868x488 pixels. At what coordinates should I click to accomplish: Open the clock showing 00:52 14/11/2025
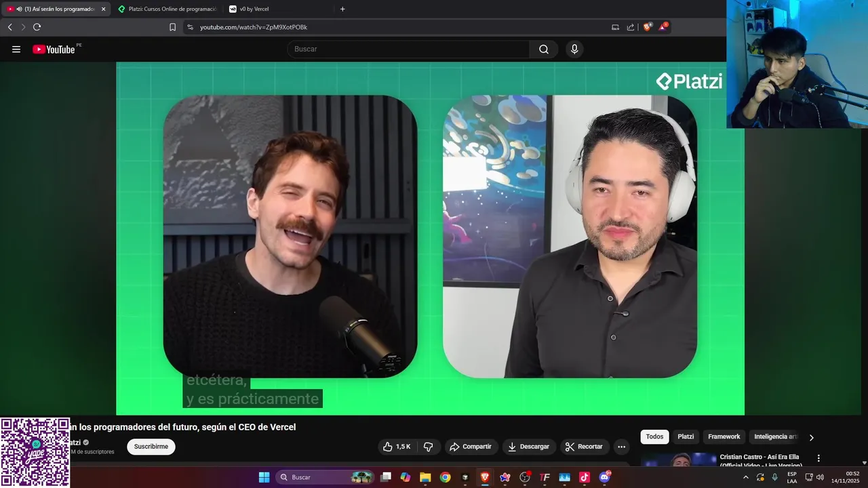(846, 477)
